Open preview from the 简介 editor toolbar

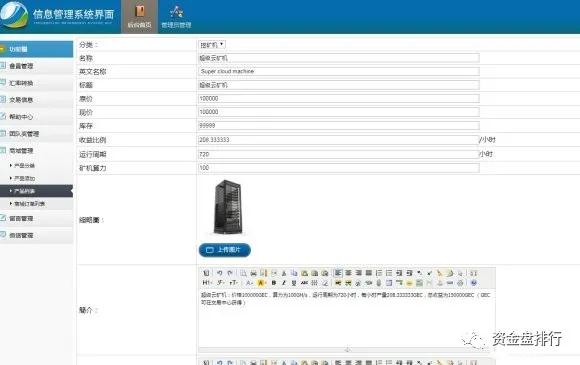click(x=243, y=273)
